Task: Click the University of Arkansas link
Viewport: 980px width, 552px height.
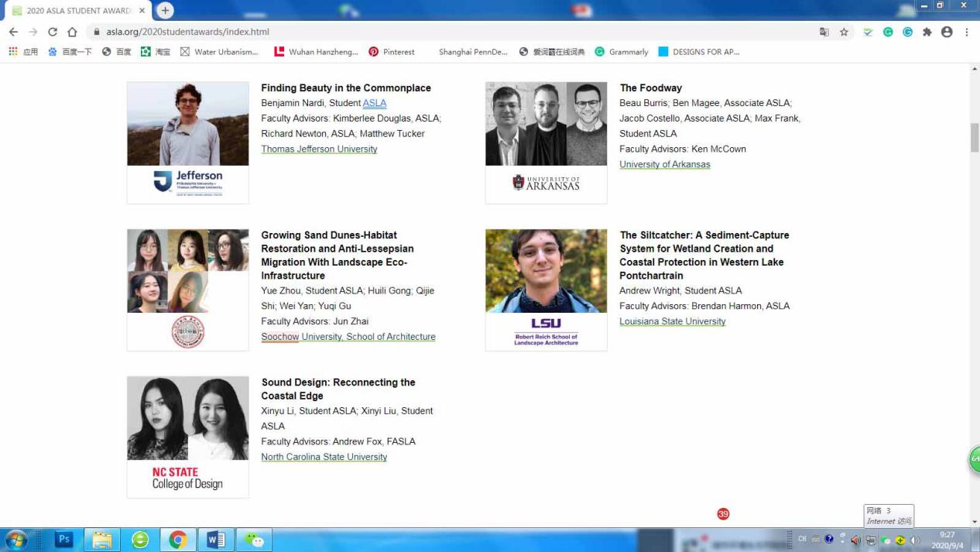Action: [x=664, y=164]
